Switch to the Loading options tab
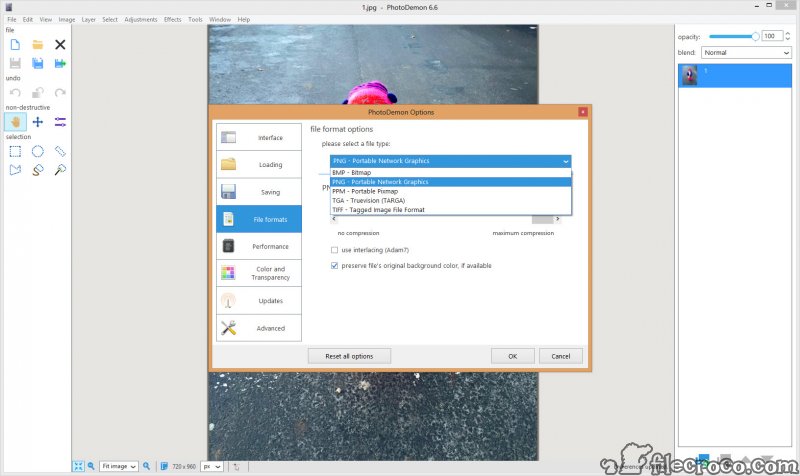Viewport: 800px width, 476px height. [259, 164]
